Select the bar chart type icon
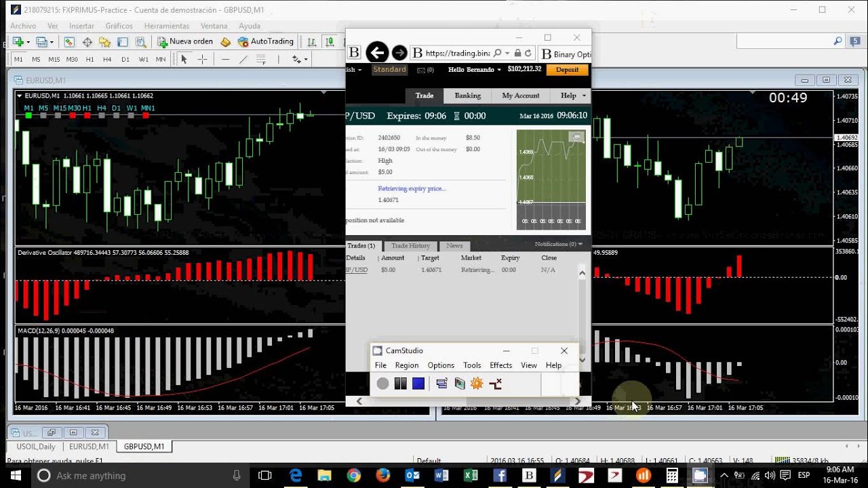Viewport: 868px width, 488px height. (x=312, y=41)
